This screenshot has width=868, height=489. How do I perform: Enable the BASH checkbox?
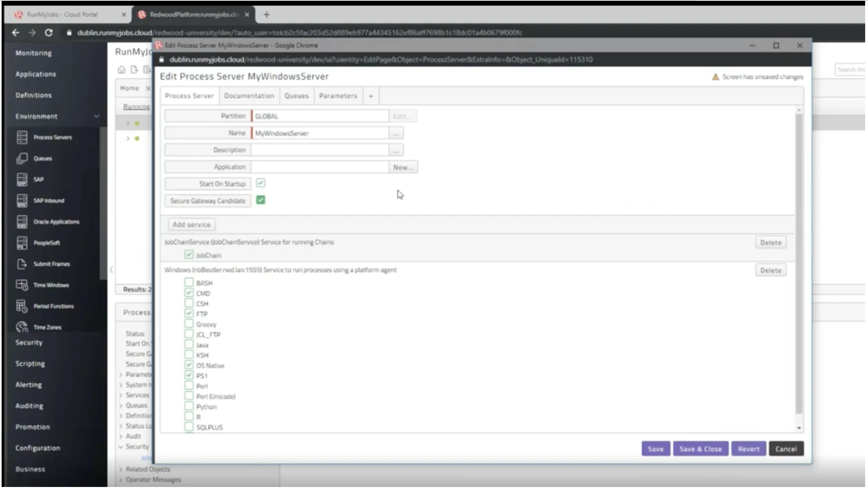(189, 282)
